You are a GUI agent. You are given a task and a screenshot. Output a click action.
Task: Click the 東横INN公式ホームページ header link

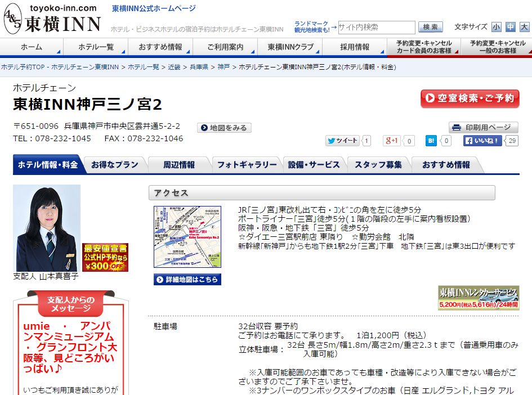click(x=154, y=8)
